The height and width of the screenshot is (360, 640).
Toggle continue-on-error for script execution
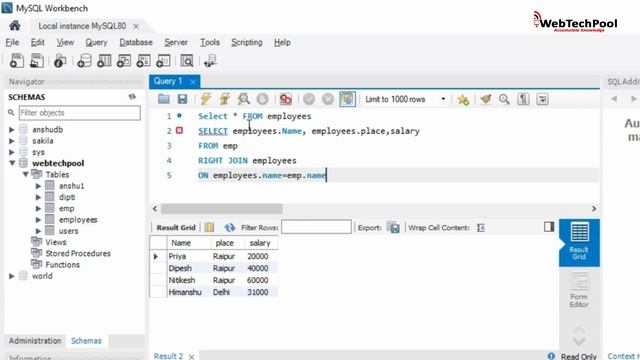click(286, 99)
